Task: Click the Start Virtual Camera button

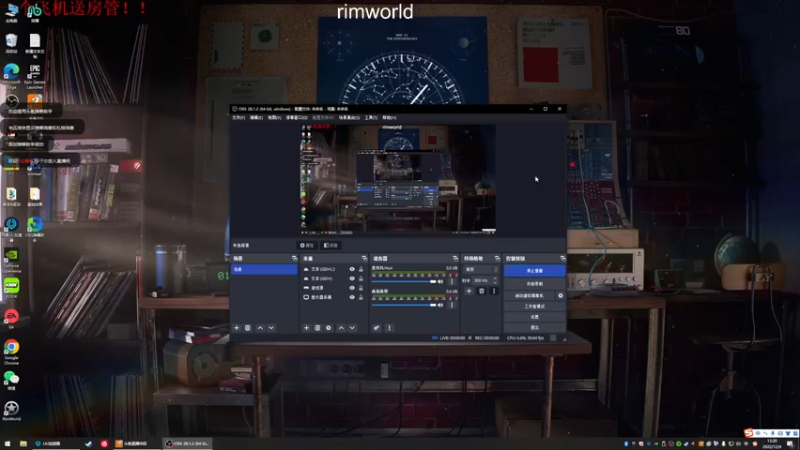Action: [529, 295]
